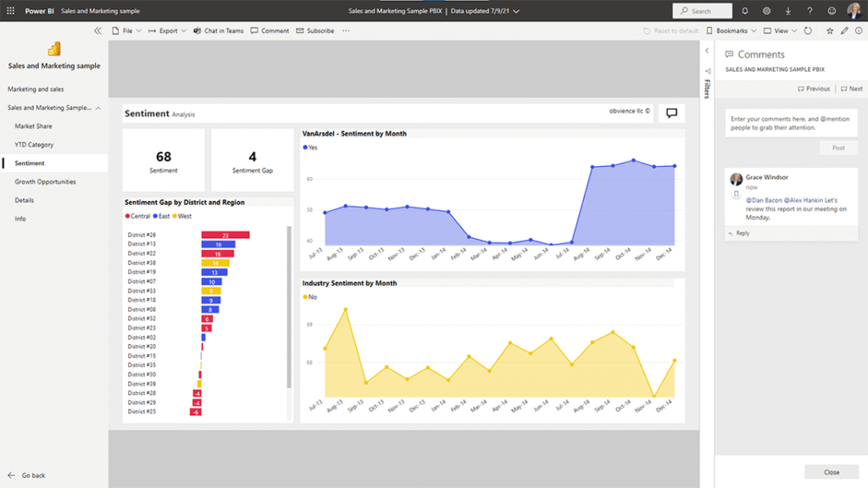
Task: Click the download arrow icon in header
Action: pos(788,11)
